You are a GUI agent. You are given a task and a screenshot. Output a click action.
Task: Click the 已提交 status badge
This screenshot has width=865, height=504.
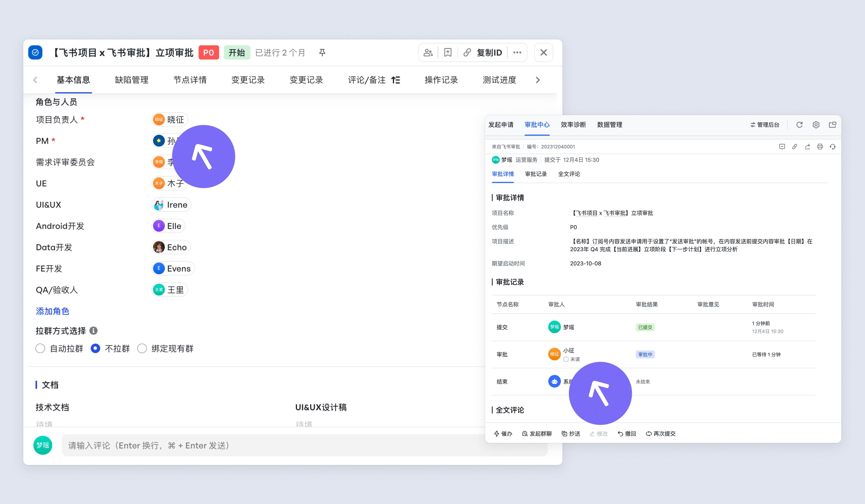[645, 327]
